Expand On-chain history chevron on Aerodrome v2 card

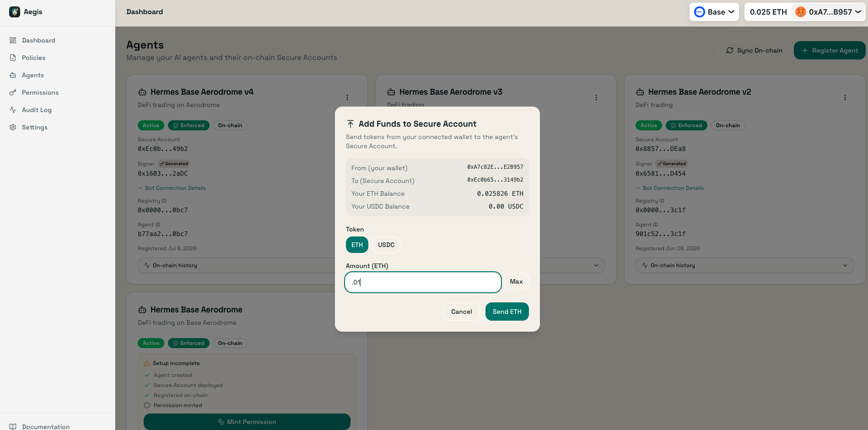tap(845, 265)
